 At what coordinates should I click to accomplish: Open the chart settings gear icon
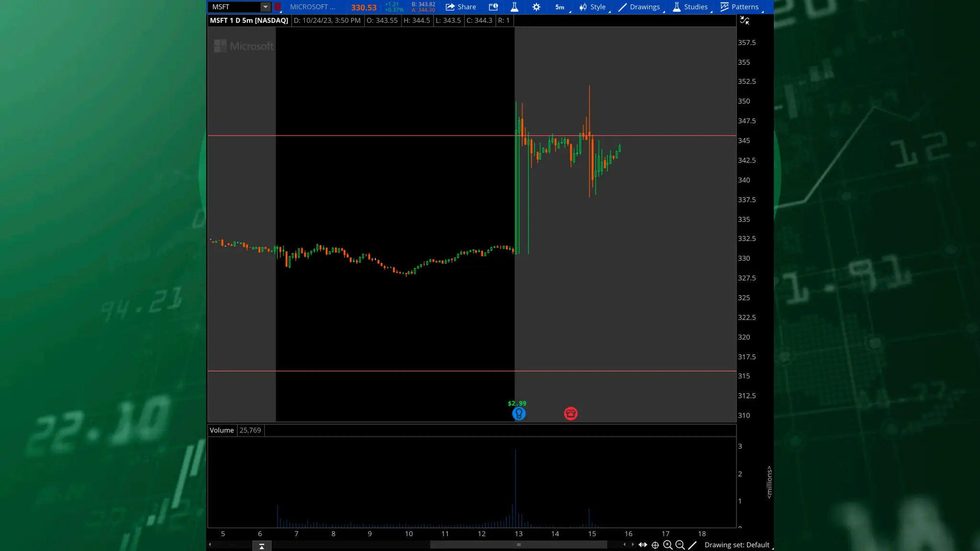[x=536, y=7]
